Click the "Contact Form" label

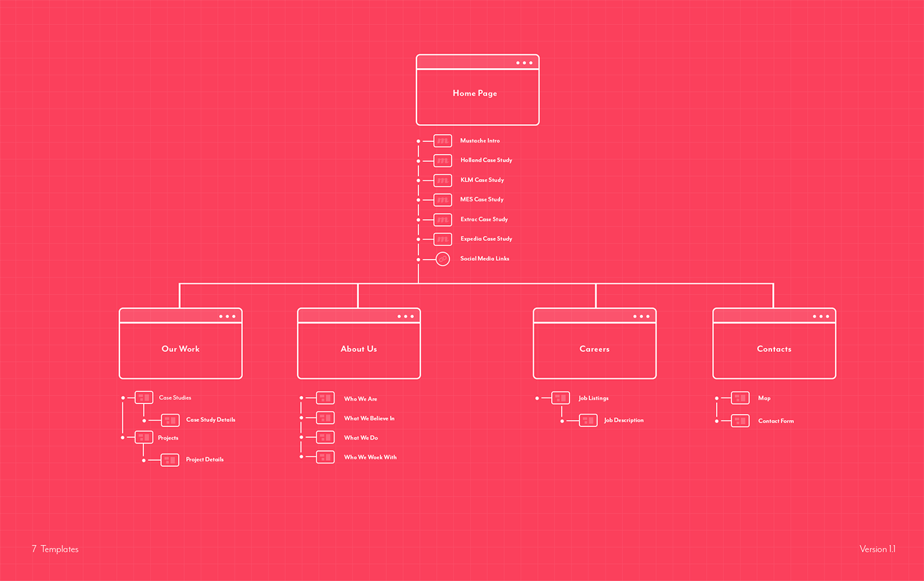pos(776,421)
